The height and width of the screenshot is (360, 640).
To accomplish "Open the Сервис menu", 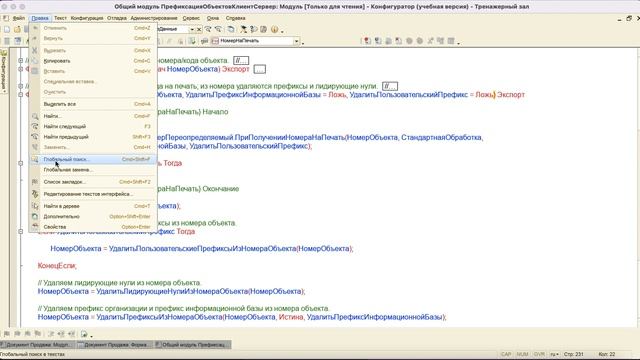I will click(191, 18).
